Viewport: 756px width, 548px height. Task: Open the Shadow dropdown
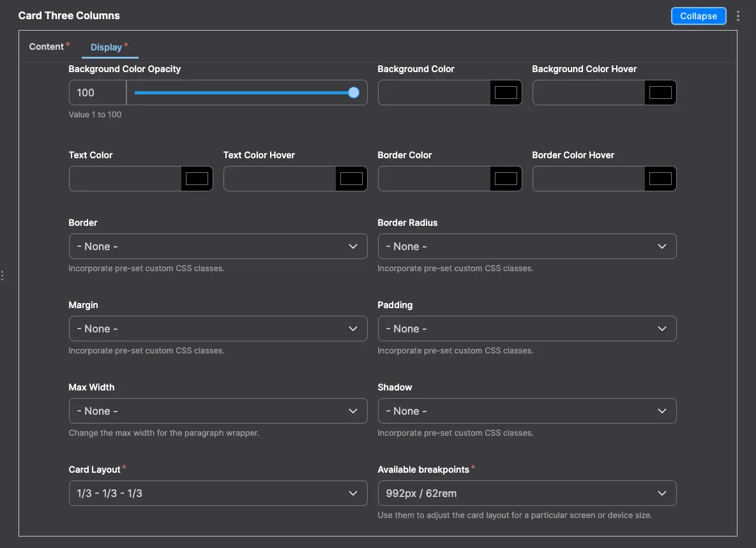click(x=527, y=411)
